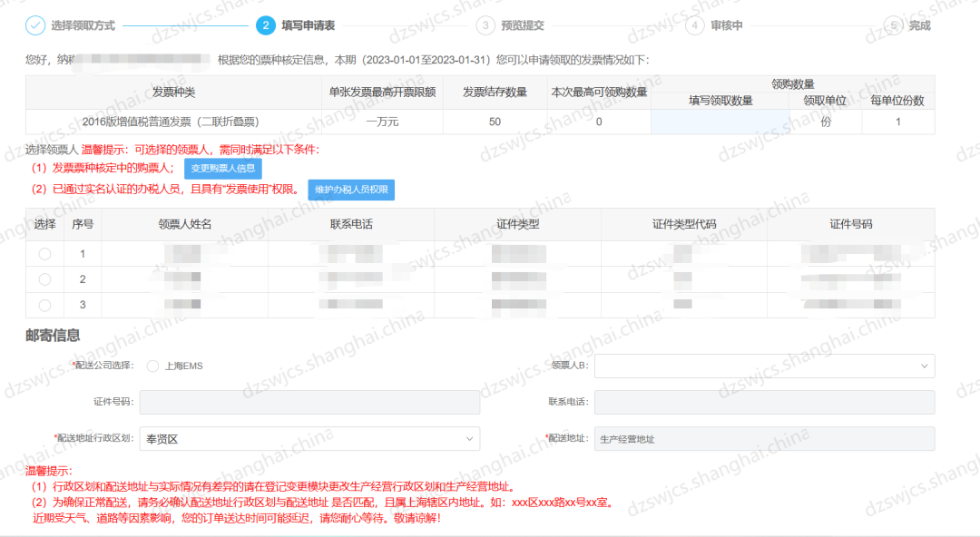
Task: Click the 领购数量 group header
Action: (x=792, y=84)
